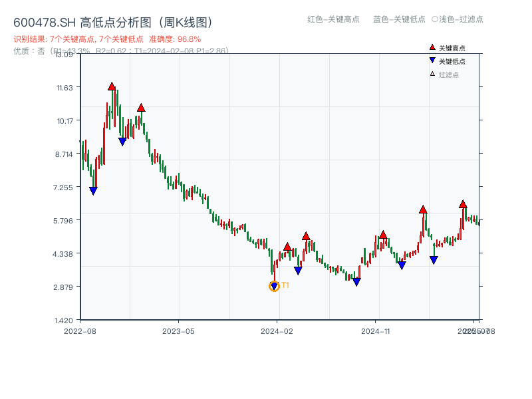This screenshot has height=399, width=532.
Task: Select the blue low-point arrow beside the T1 label
Action: (x=274, y=285)
